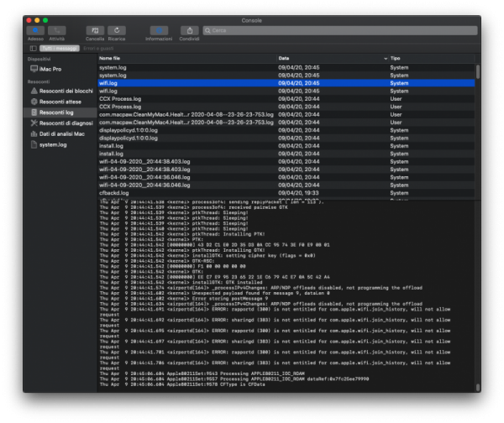Toggle the Adesso (Now) button
Screen dimensions: 504x423
point(35,30)
